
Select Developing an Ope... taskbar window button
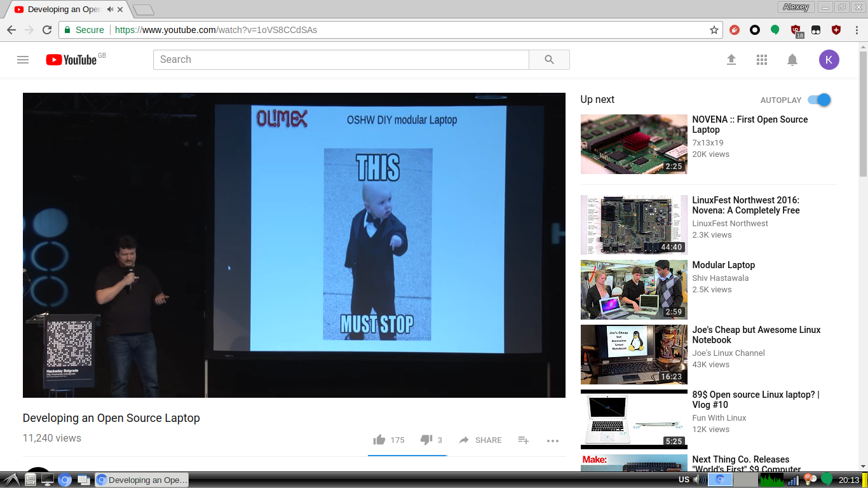(x=142, y=480)
